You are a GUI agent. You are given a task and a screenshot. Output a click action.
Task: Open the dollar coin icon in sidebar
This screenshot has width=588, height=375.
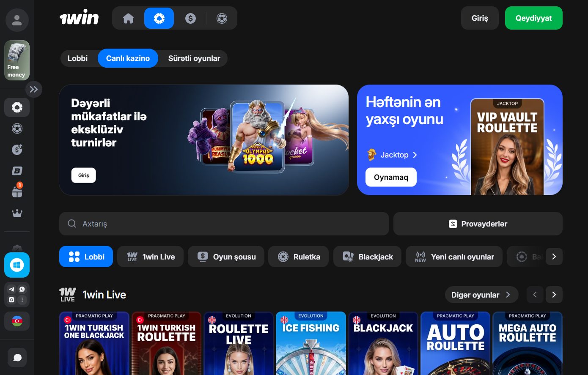coord(17,149)
